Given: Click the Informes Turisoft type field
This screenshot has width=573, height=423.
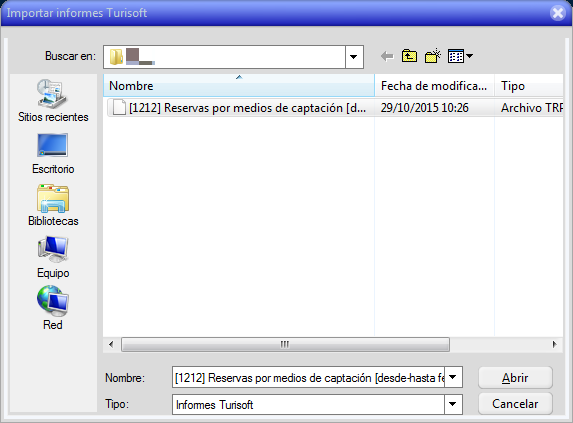Looking at the screenshot, I should tap(308, 404).
